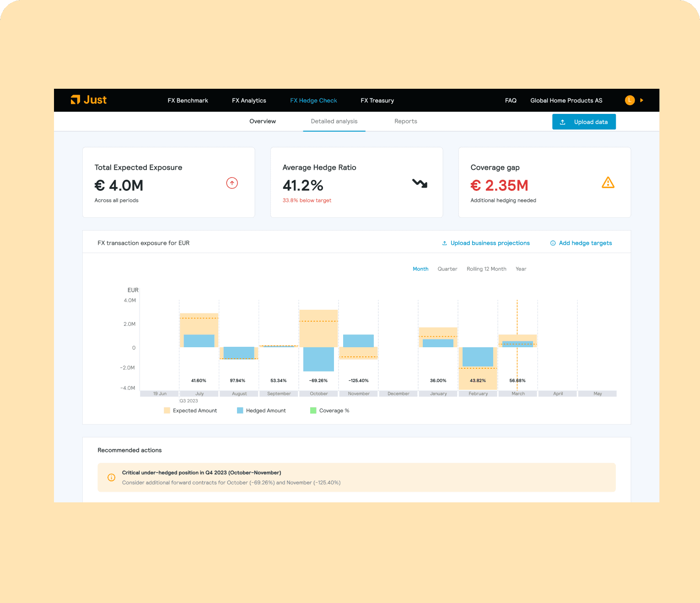The width and height of the screenshot is (700, 603).
Task: Select the Quarter chart view
Action: pos(447,269)
